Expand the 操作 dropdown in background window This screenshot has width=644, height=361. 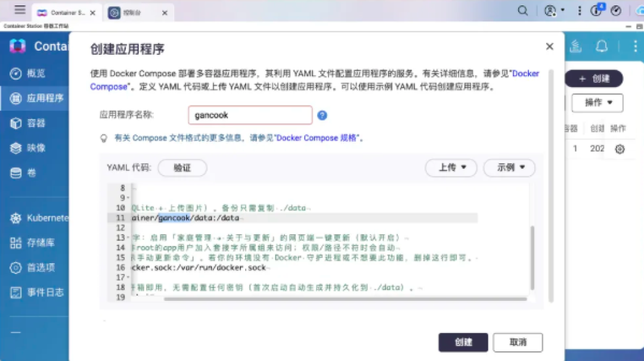point(597,102)
